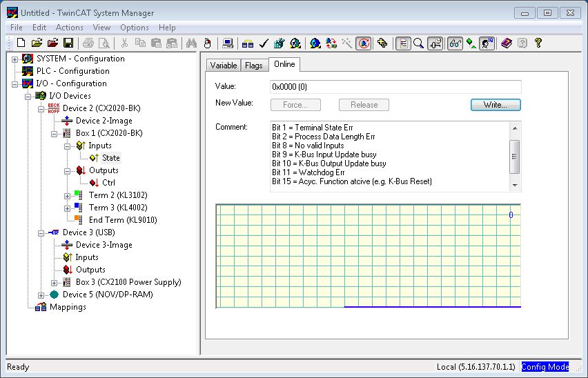Open the File menu
This screenshot has height=378, width=588.
click(x=16, y=28)
